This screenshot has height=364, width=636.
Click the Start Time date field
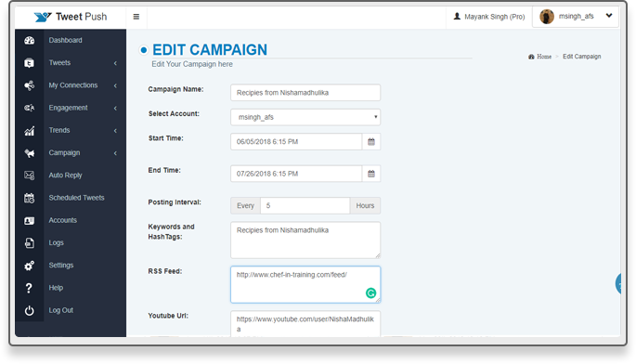click(296, 142)
